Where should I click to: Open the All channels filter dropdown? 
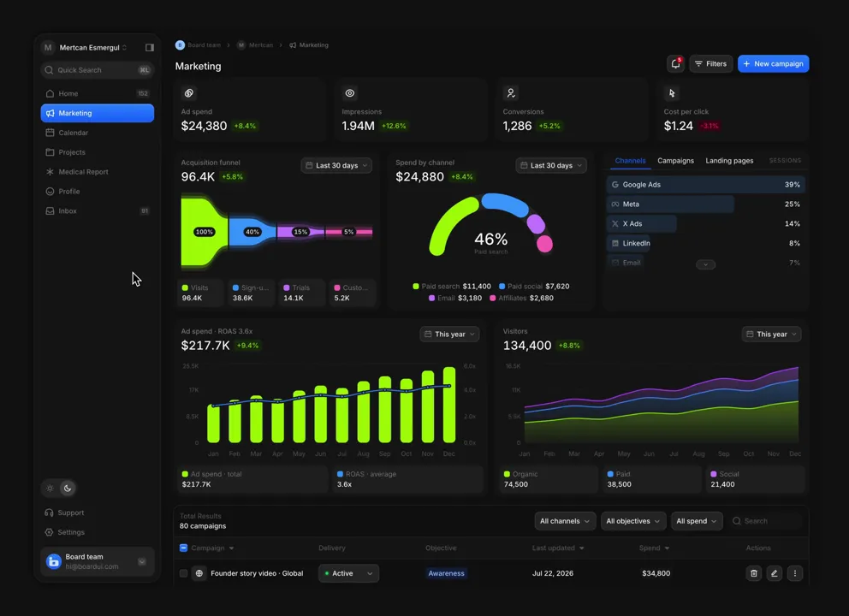tap(565, 521)
